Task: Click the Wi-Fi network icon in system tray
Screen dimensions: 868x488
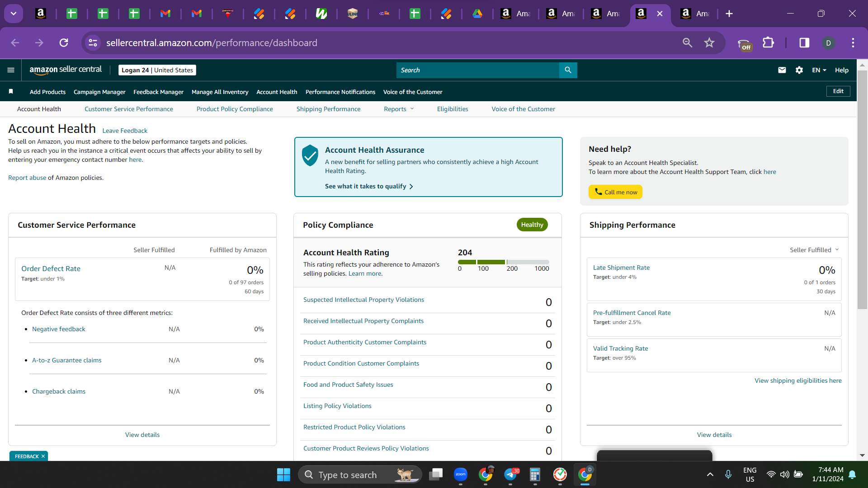Action: (771, 474)
